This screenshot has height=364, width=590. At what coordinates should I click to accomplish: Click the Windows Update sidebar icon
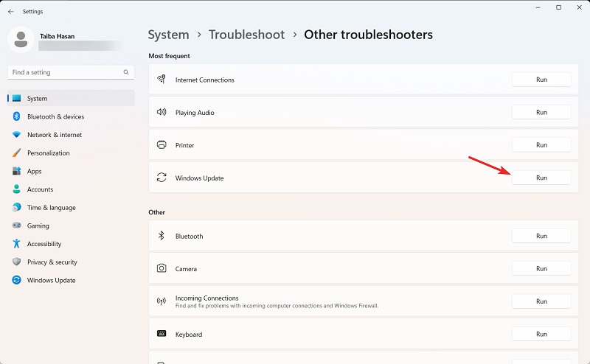(16, 280)
